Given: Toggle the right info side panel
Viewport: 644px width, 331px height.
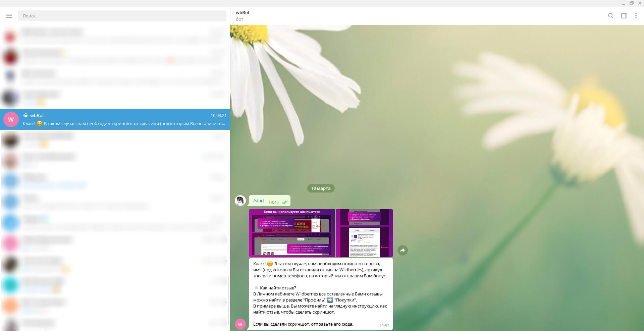Looking at the screenshot, I should pos(624,16).
